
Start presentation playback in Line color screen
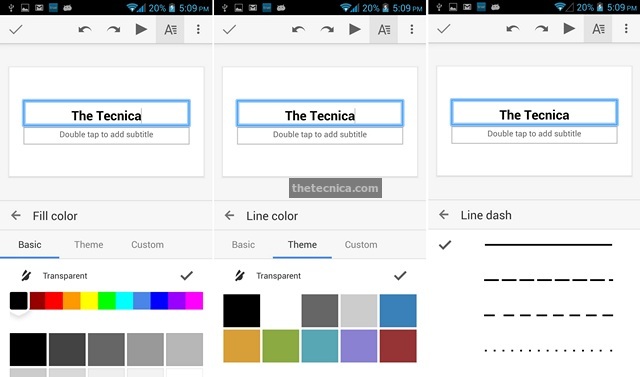[355, 29]
